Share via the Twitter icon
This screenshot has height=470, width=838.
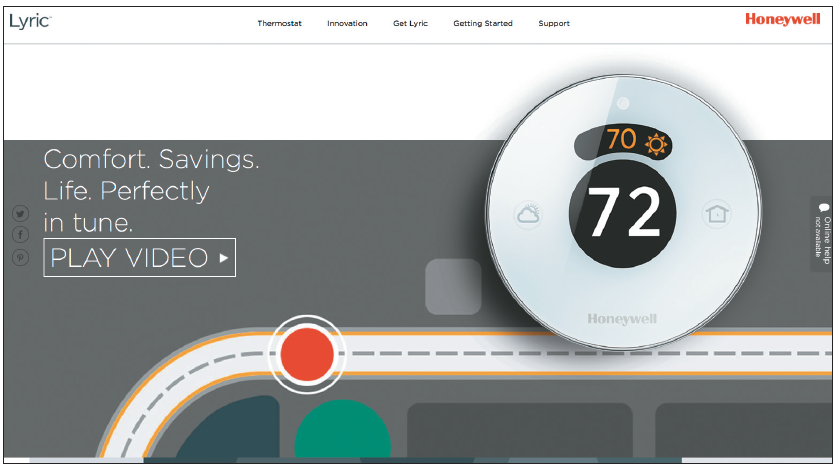(x=20, y=213)
